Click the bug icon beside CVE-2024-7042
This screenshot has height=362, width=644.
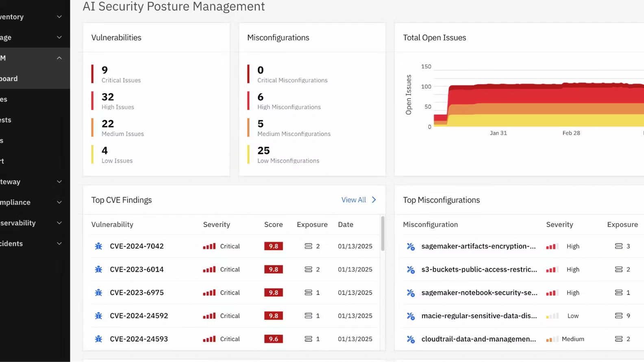coord(98,246)
